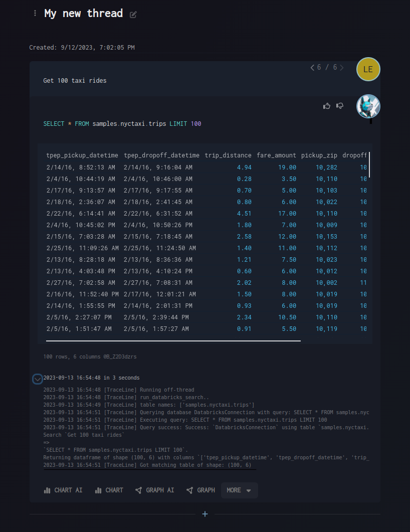Click pickup zip cell 10,022
Viewport: 410px width, 532px height.
[x=327, y=202]
